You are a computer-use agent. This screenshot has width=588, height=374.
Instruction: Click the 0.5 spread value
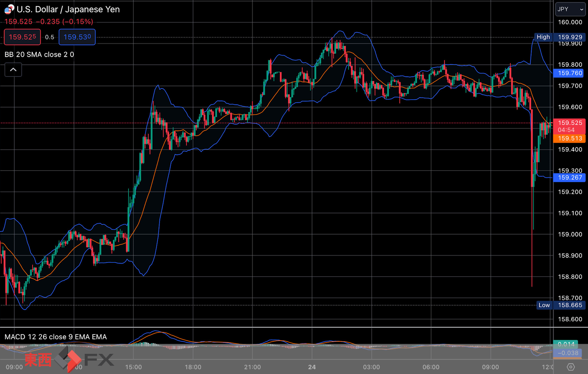coord(50,37)
